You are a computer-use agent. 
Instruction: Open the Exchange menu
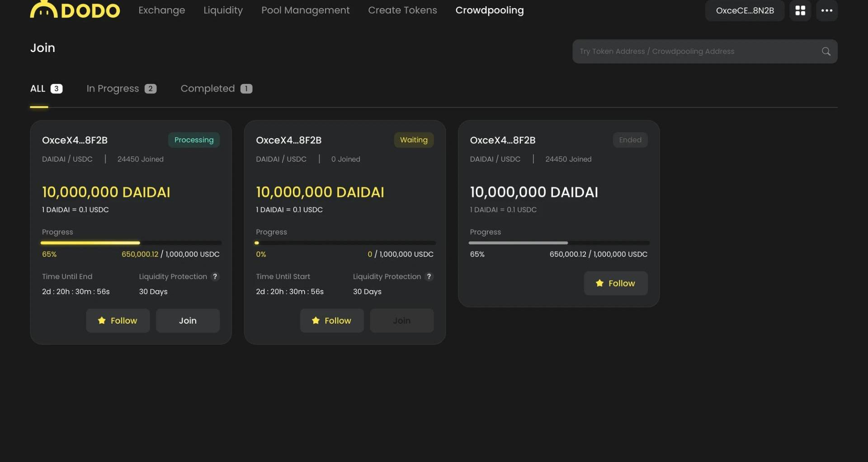tap(161, 10)
